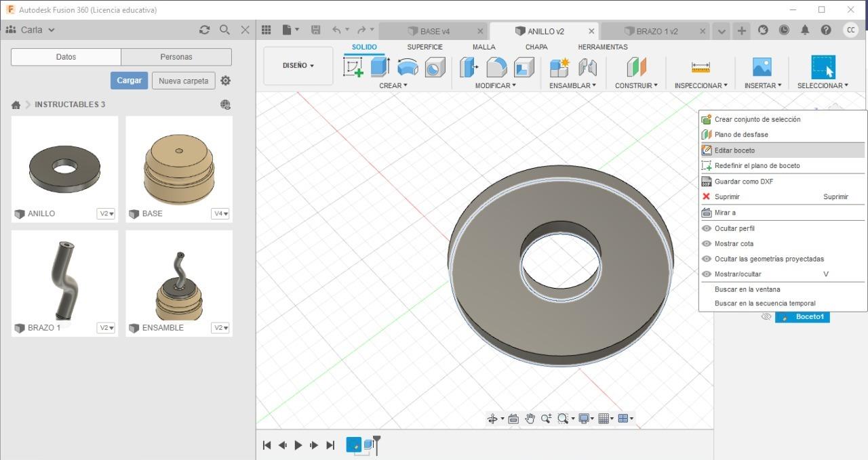Viewport: 868px width, 460px height.
Task: Choose the Extrude tool icon
Action: click(380, 67)
